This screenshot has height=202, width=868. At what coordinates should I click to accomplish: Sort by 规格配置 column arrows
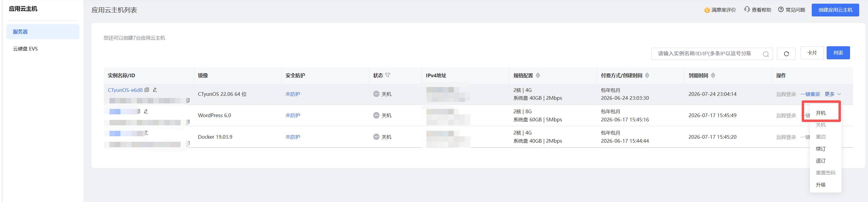tap(538, 75)
